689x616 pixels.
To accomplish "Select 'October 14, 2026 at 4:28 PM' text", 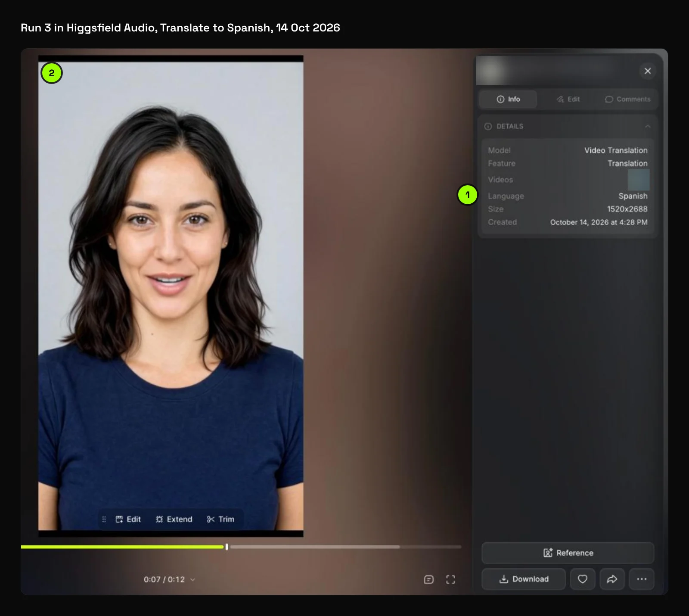I will (599, 222).
